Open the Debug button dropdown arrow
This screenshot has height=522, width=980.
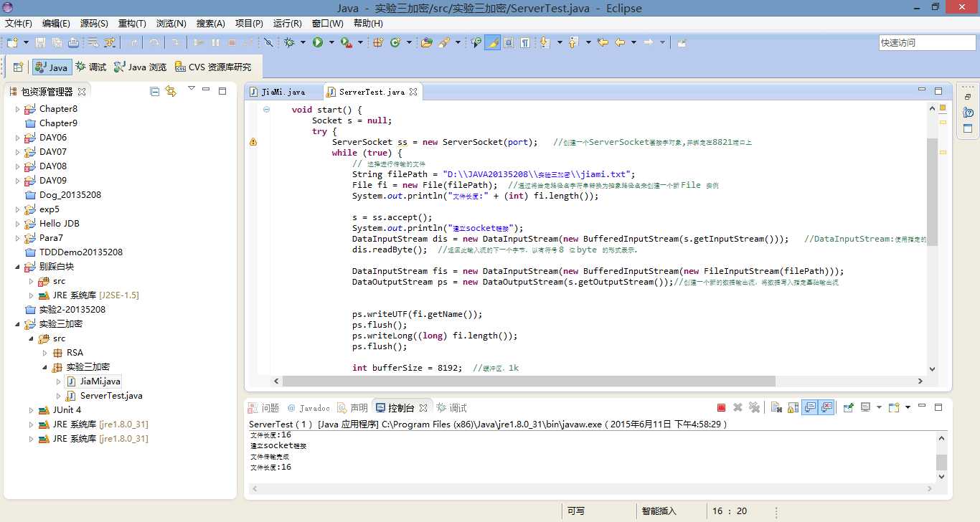point(303,43)
